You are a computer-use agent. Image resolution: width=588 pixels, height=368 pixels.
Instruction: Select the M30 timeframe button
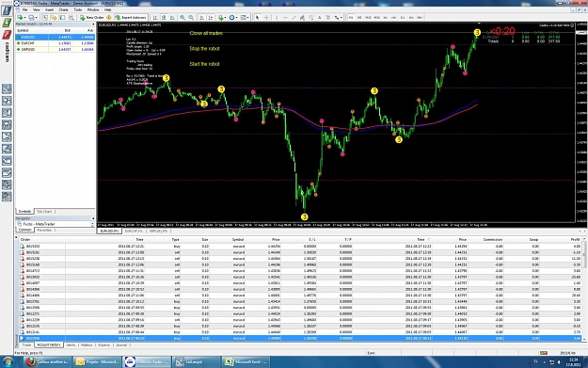377,18
